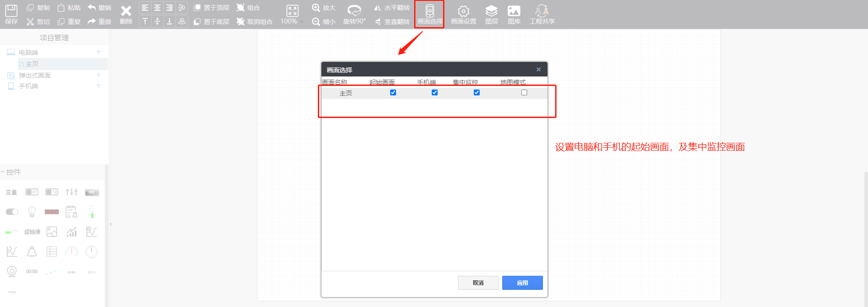
Task: Select 电脑端 in project tree
Action: [x=28, y=52]
